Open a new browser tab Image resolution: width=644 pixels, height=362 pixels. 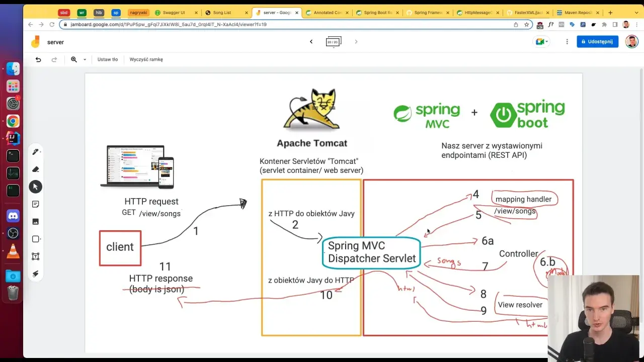pyautogui.click(x=610, y=13)
